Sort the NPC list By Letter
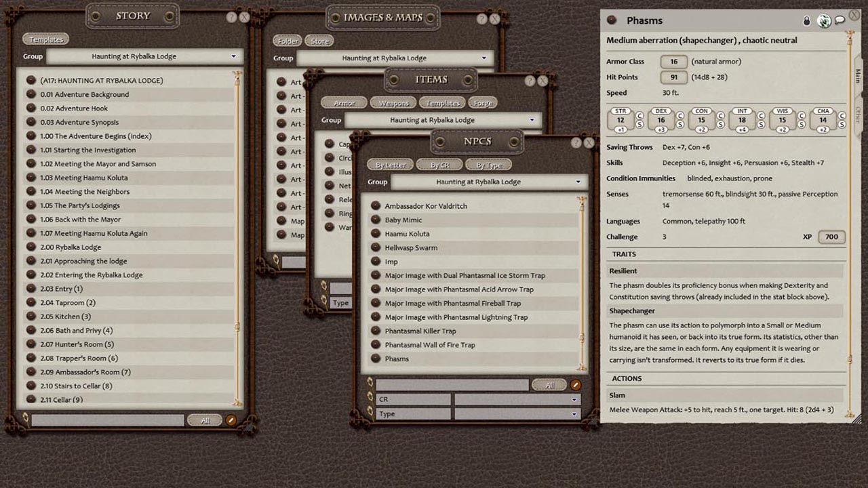 [x=389, y=164]
